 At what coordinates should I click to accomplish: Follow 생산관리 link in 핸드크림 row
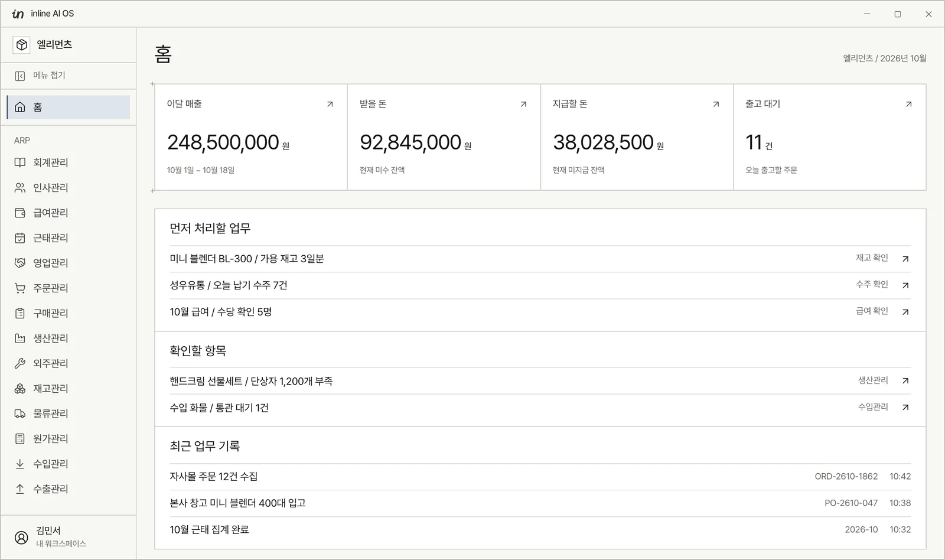873,380
